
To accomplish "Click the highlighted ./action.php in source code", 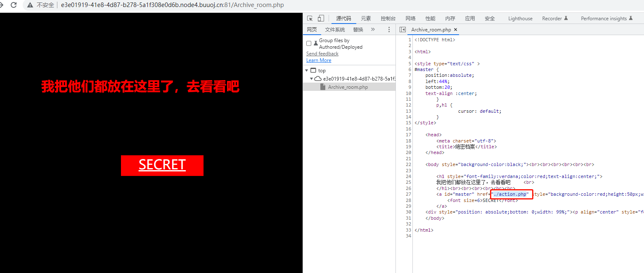I will point(511,194).
